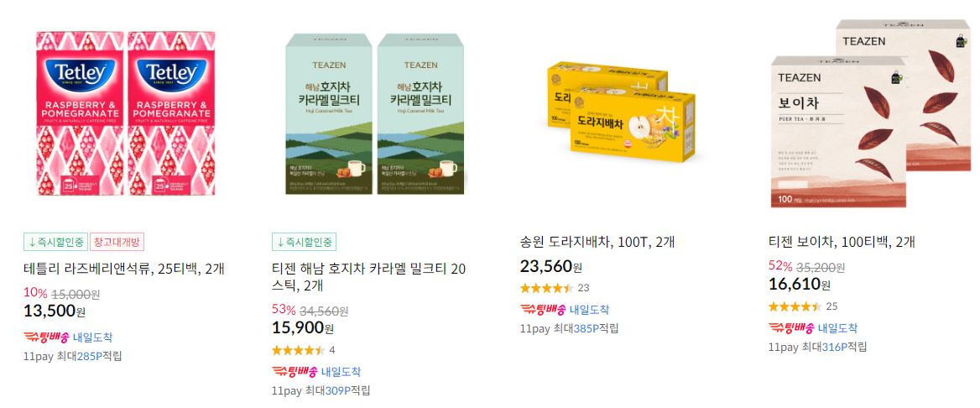Click the star rating with 23 reviews
The width and height of the screenshot is (980, 408).
click(546, 288)
